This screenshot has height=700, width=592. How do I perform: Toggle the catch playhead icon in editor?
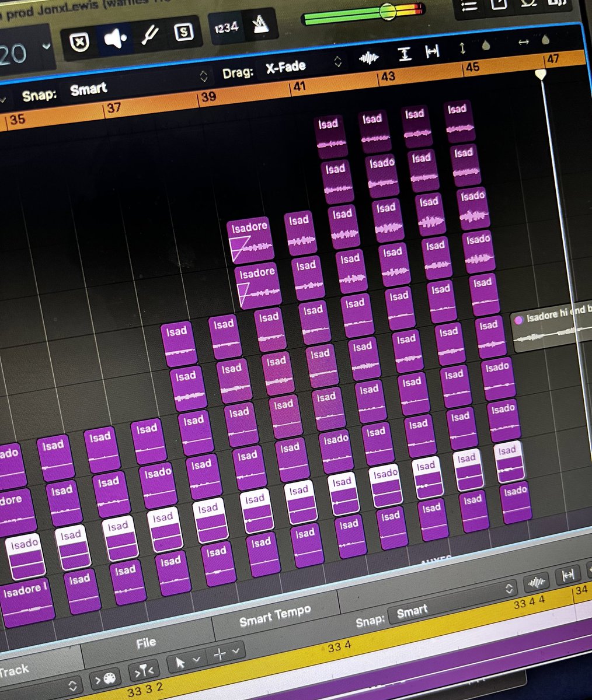pos(144,671)
